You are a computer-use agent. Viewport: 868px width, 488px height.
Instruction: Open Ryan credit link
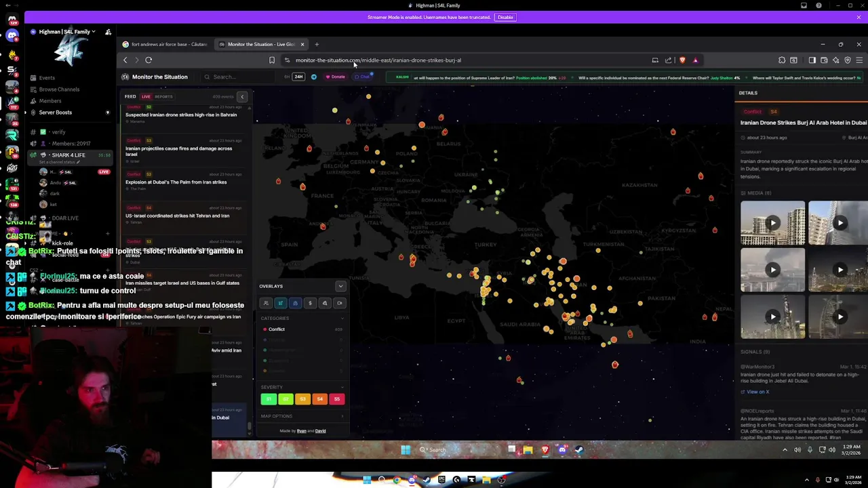(x=301, y=431)
